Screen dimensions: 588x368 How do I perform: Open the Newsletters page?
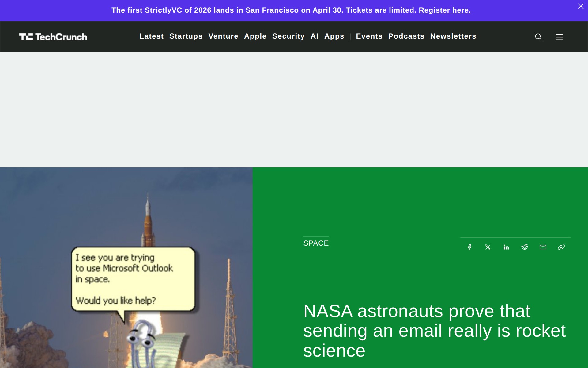453,36
